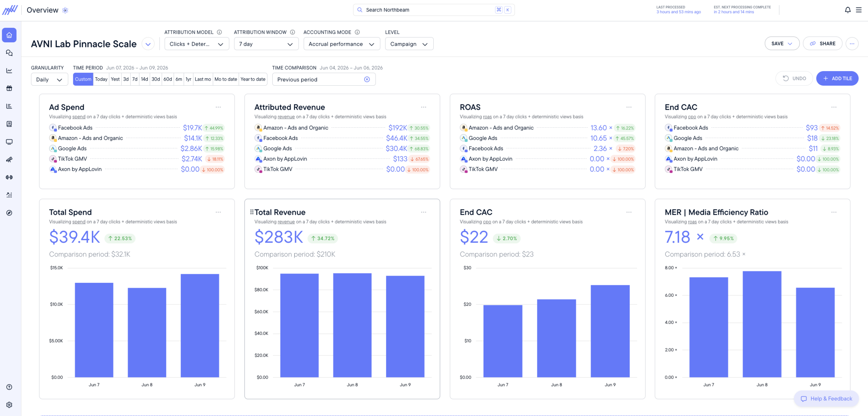Viewport: 868px width, 416px height.
Task: Open the monitor display sidebar icon
Action: click(9, 142)
